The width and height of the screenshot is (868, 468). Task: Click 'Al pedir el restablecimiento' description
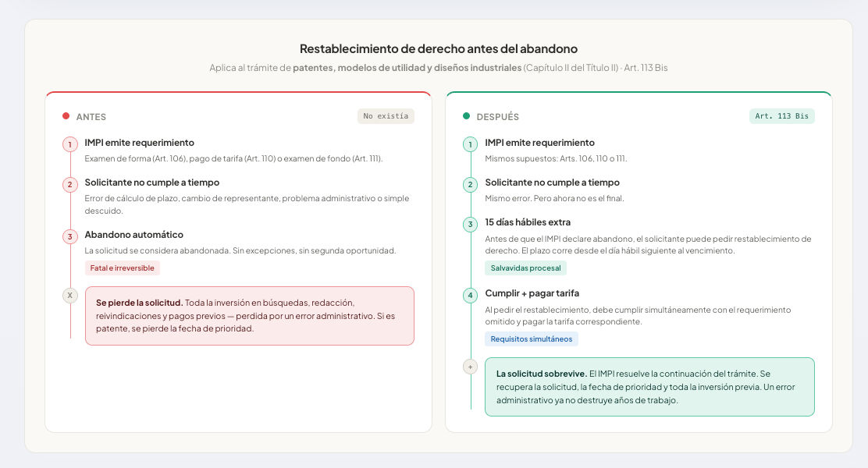(x=638, y=315)
